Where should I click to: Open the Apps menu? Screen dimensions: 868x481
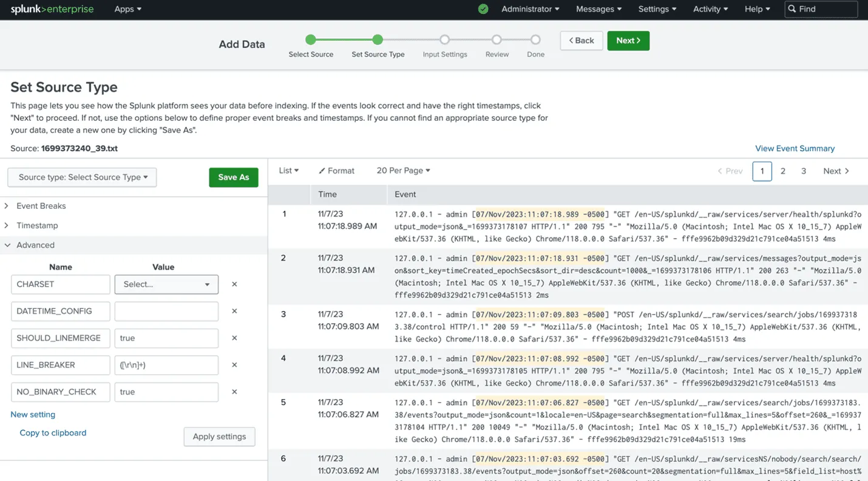point(127,9)
